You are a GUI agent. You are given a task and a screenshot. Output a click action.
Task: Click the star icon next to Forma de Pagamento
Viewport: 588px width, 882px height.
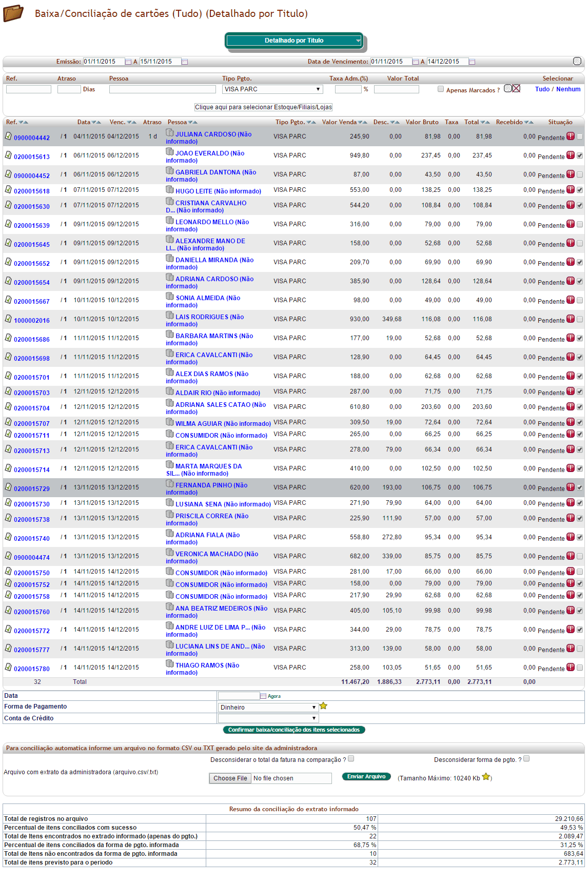pos(323,706)
